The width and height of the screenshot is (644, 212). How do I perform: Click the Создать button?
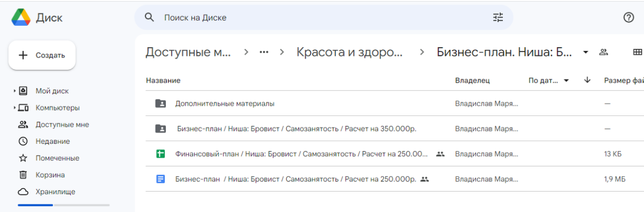pyautogui.click(x=42, y=55)
